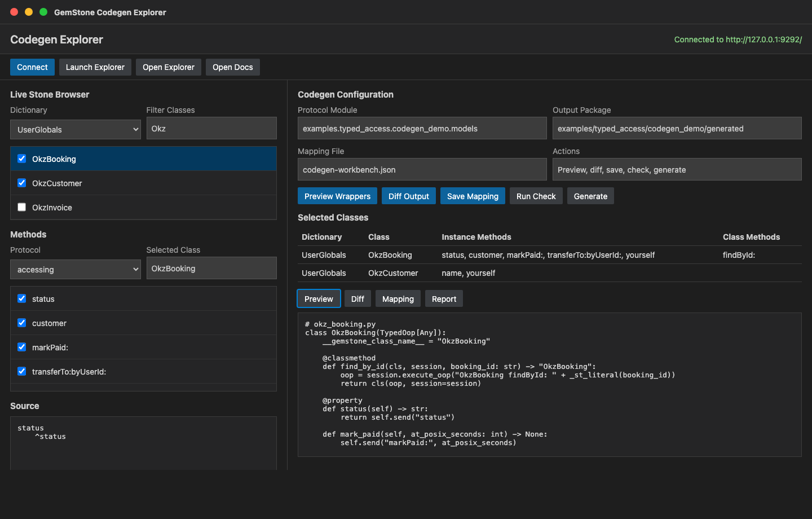Click the connection status text 'Connected to http://127.0.0.1:9292/'

click(x=738, y=39)
